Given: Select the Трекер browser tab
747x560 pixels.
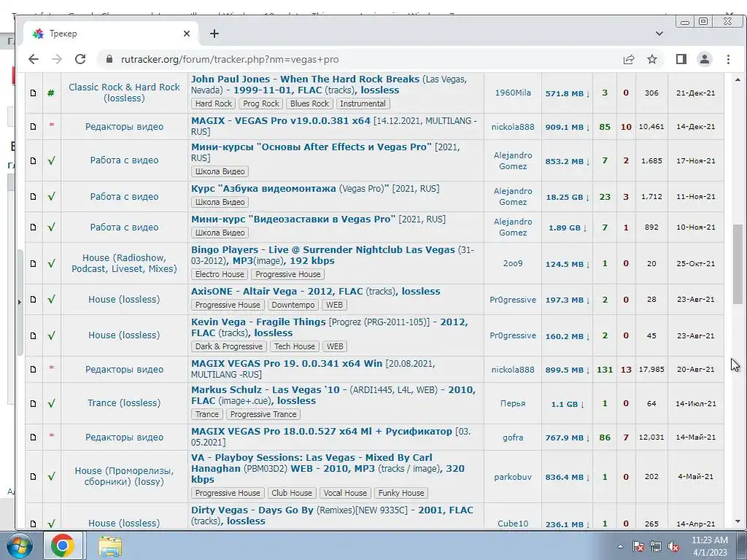Looking at the screenshot, I should [x=112, y=34].
